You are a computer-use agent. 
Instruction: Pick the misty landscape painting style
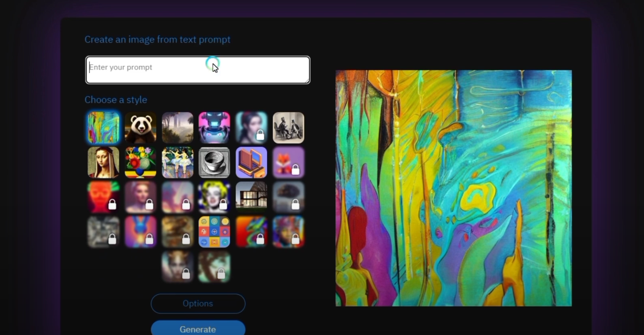(x=177, y=127)
